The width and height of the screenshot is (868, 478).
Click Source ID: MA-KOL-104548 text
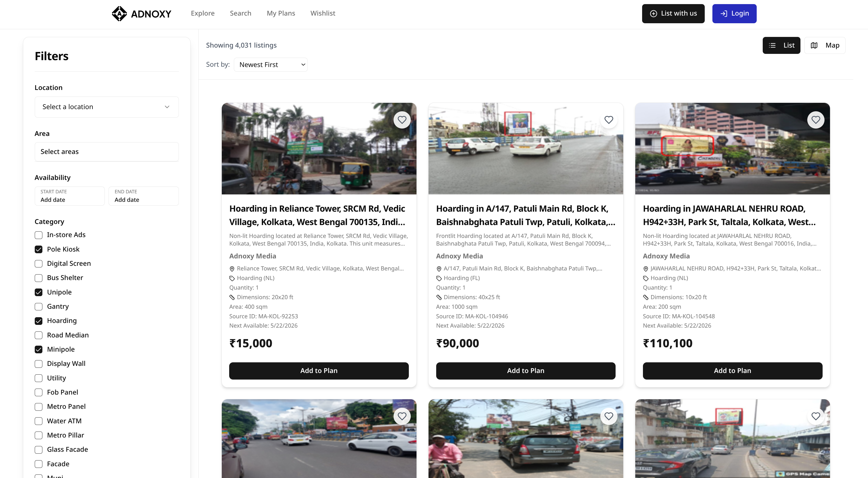679,316
